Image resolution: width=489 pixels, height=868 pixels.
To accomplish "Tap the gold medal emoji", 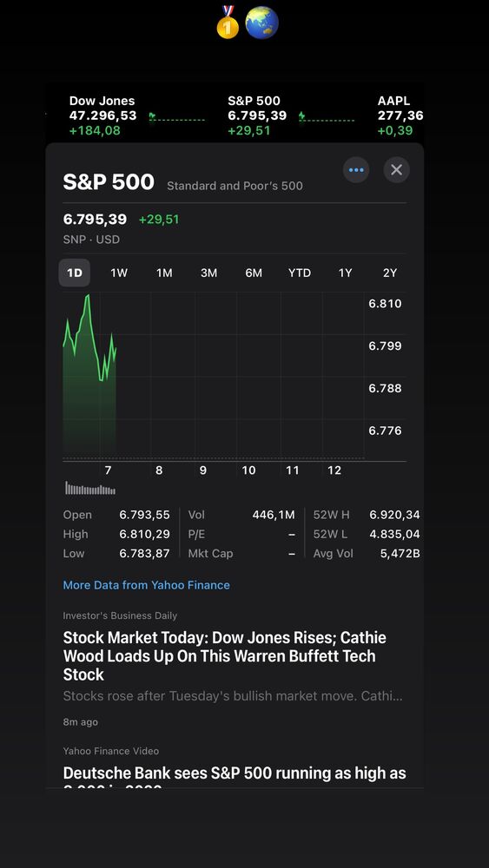I will point(228,23).
